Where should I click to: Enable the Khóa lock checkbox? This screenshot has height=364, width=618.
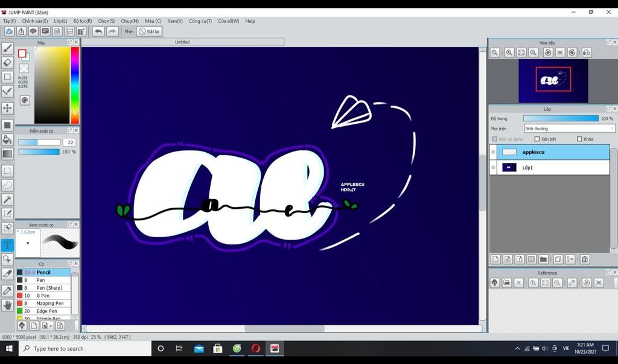point(579,139)
